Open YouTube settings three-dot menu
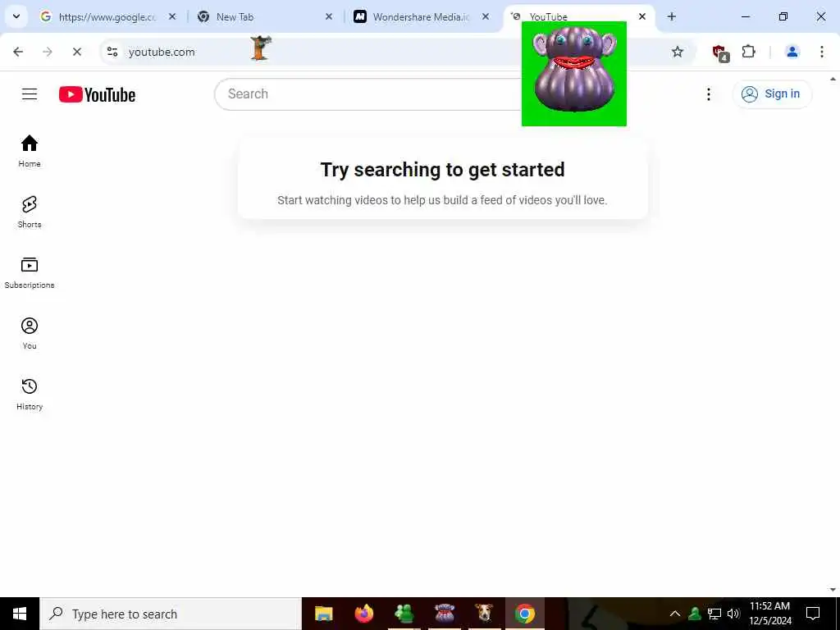Viewport: 840px width, 630px height. click(708, 94)
